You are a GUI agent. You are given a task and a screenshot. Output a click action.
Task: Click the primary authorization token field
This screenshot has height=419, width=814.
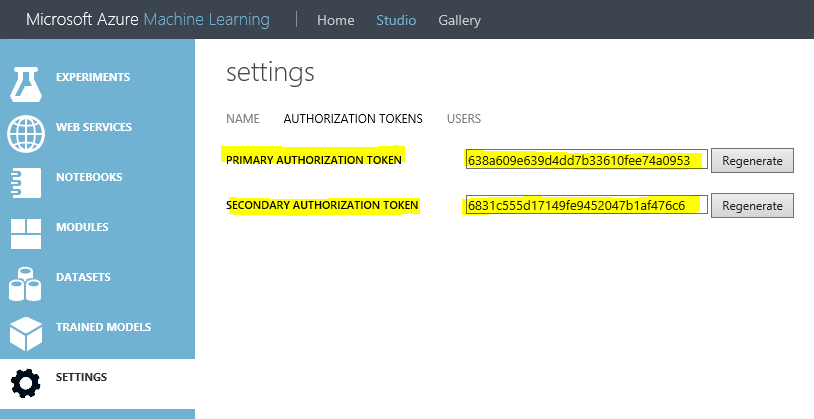tap(586, 160)
